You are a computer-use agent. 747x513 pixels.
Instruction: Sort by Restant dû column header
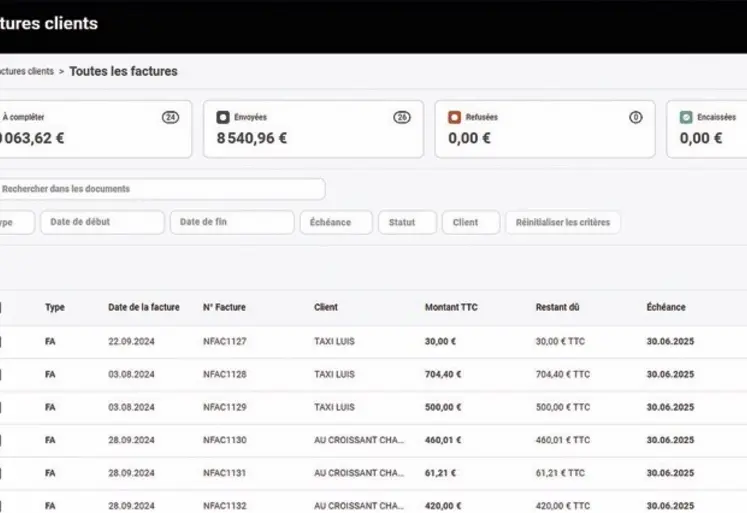[557, 308]
